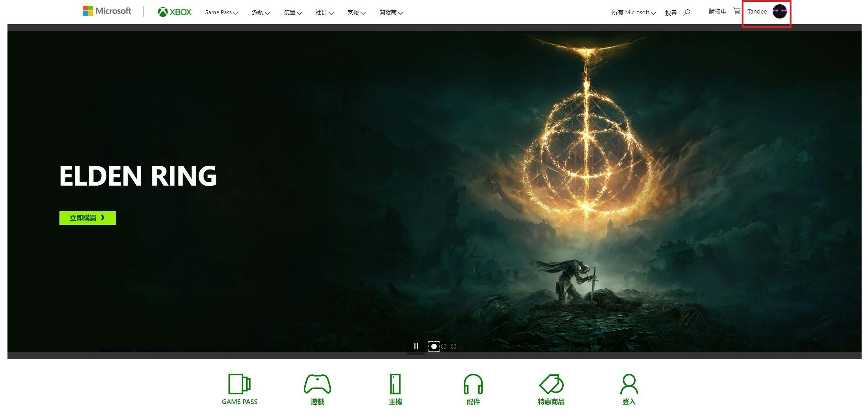Expand the 所有 Microsoft dropdown

(633, 12)
